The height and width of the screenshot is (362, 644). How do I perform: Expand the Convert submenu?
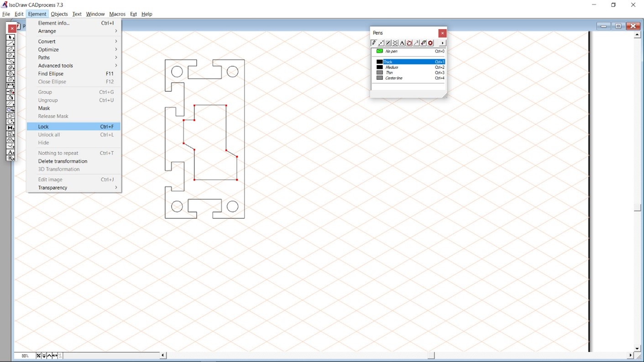coord(73,41)
